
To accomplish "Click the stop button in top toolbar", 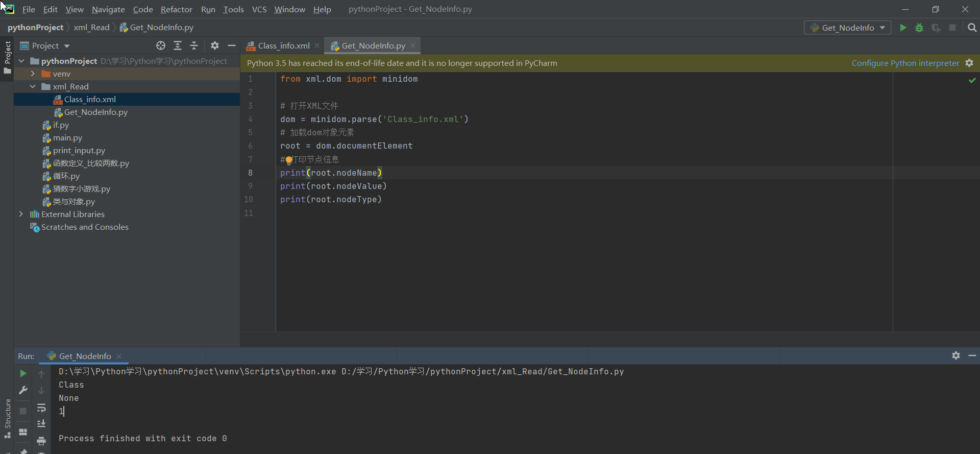I will 952,28.
